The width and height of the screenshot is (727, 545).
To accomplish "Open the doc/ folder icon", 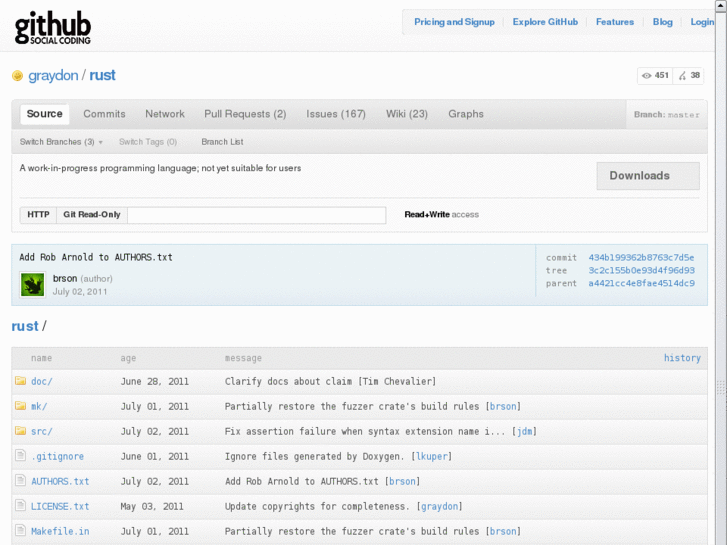I will click(20, 381).
